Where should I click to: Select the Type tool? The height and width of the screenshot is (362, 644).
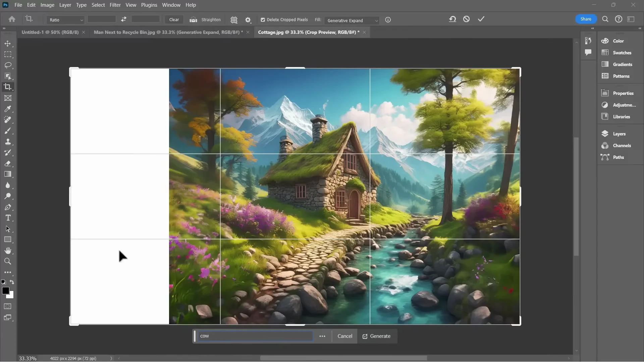tap(8, 218)
